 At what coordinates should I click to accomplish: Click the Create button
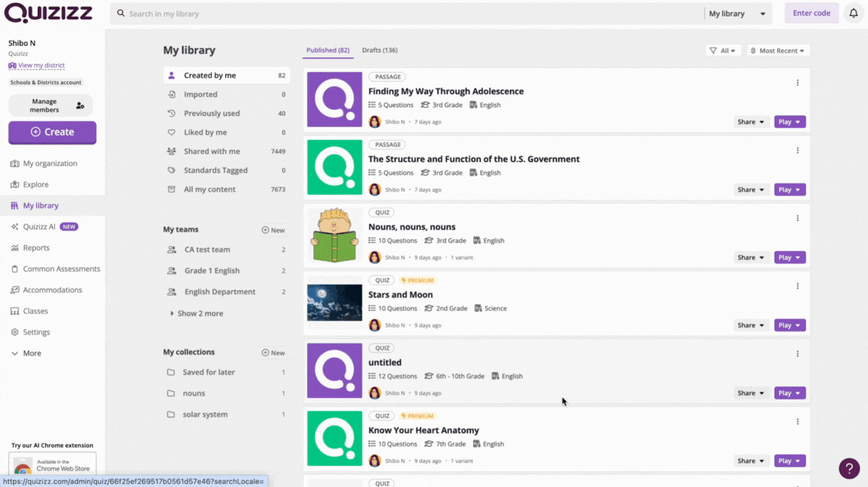click(x=52, y=132)
